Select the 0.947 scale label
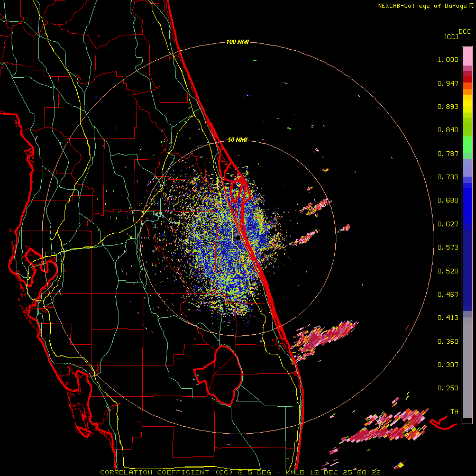 click(448, 83)
